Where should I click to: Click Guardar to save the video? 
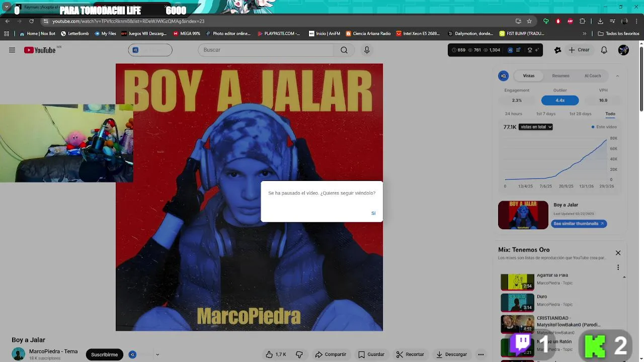tap(371, 354)
